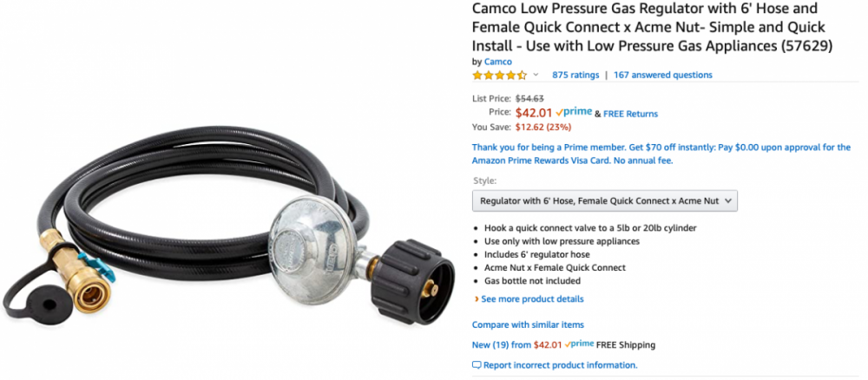The height and width of the screenshot is (380, 868).
Task: Expand See more product details
Action: [x=532, y=299]
